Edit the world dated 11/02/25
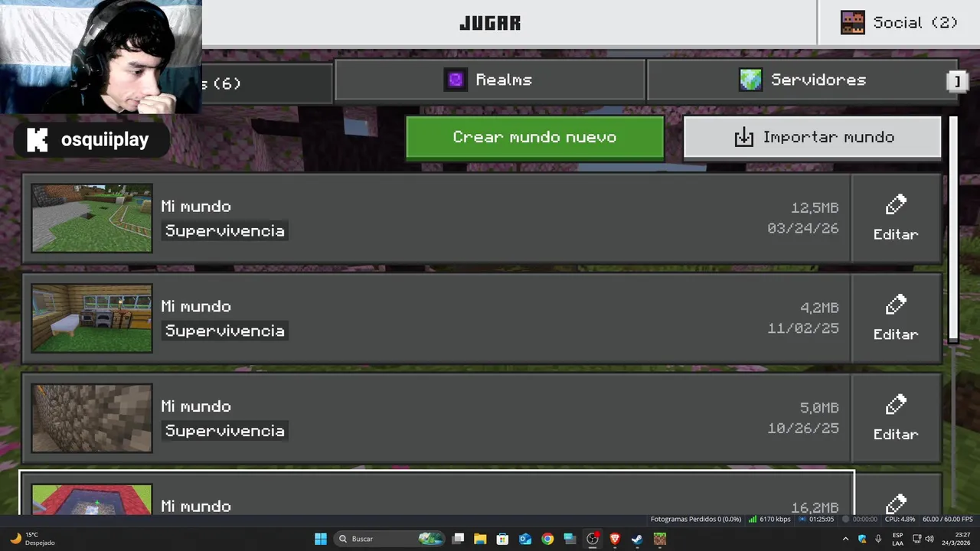The image size is (980, 551). point(896,318)
